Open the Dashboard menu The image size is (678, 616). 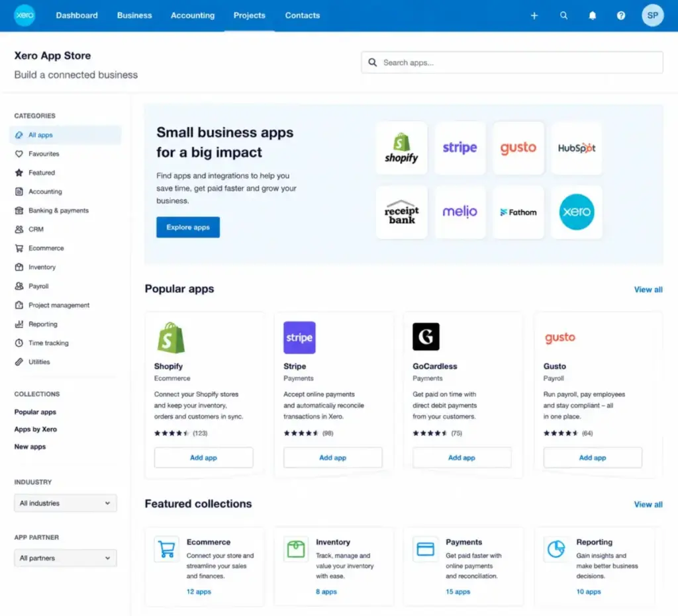pos(77,16)
